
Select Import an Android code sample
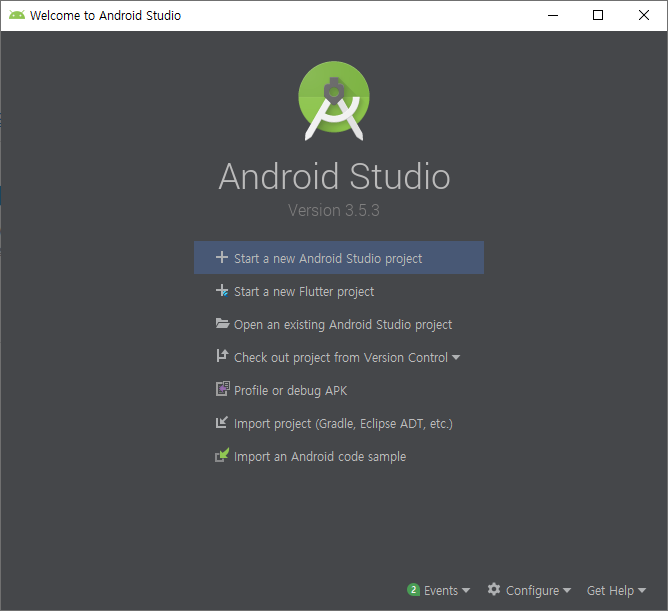tap(320, 457)
